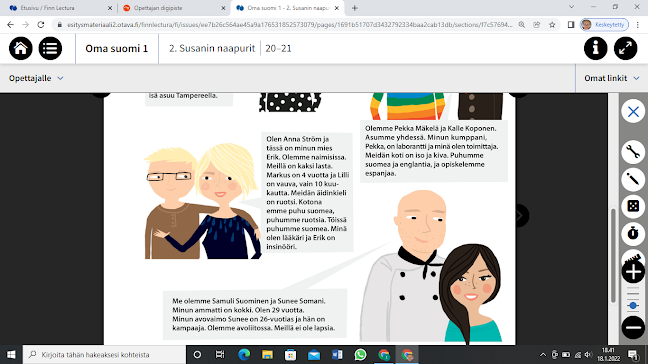Go to the home page via house icon
648x364 pixels.
[x=21, y=48]
